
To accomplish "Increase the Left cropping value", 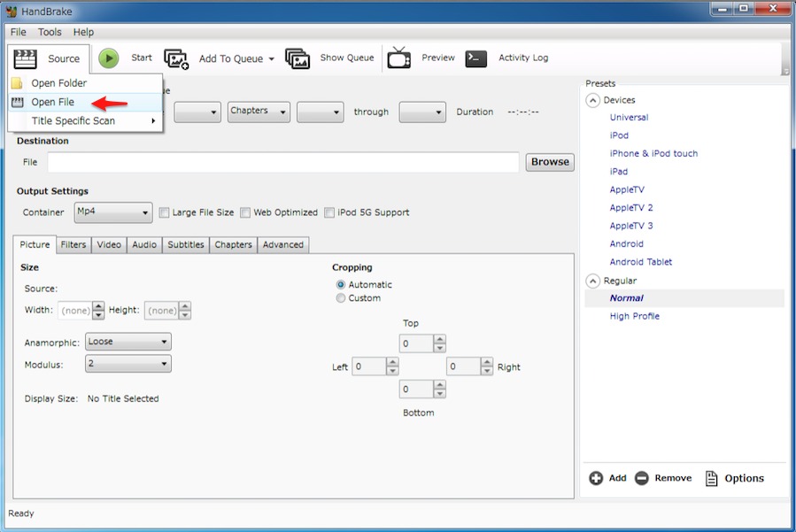I will (392, 362).
